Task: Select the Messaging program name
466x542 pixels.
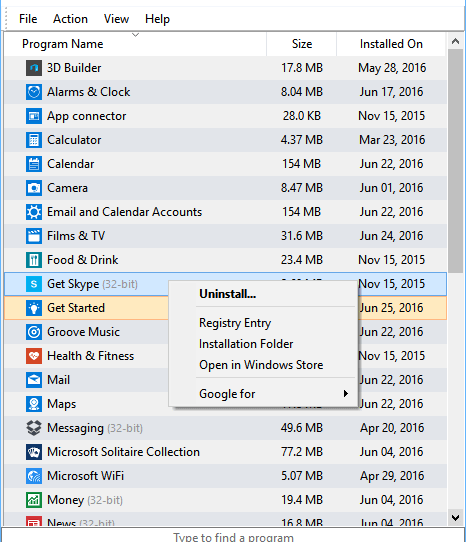Action: (x=75, y=428)
